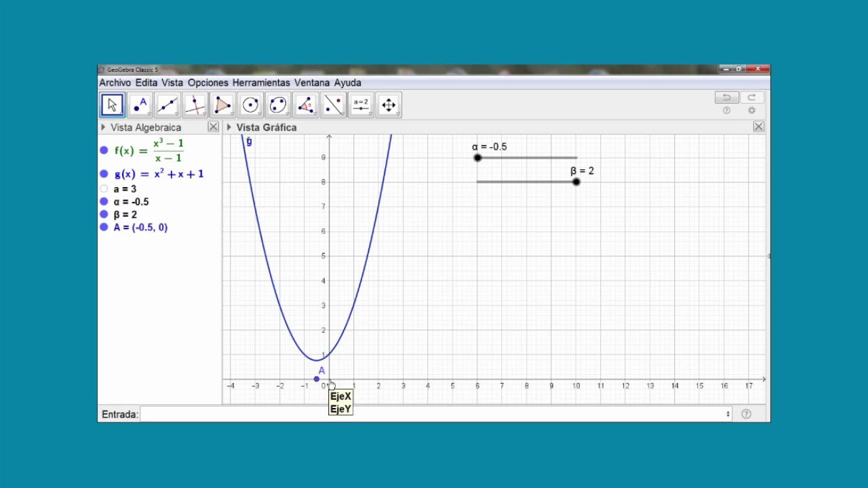
Task: Click the α = -0.5 slider label
Action: [490, 147]
